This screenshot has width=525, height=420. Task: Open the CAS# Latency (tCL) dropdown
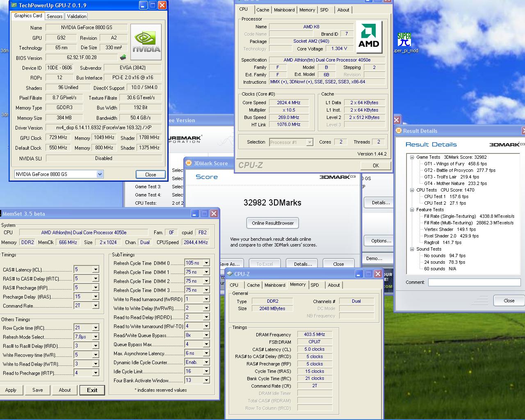[x=96, y=269]
